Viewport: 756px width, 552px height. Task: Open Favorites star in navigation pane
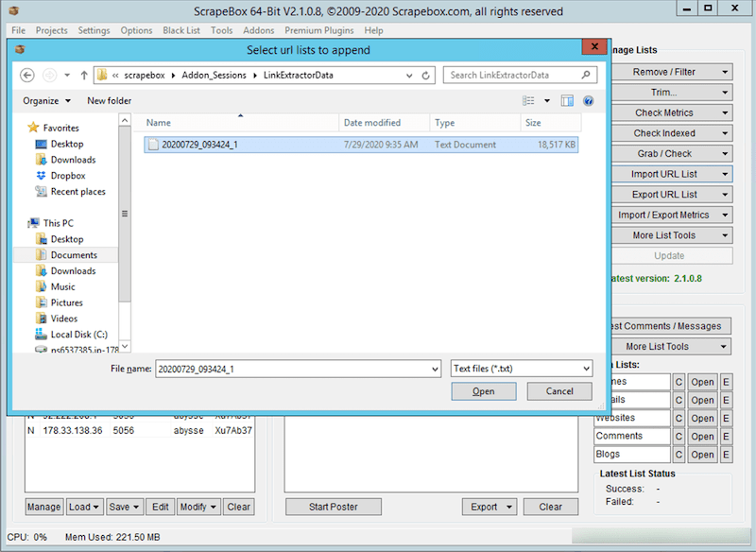pyautogui.click(x=33, y=128)
